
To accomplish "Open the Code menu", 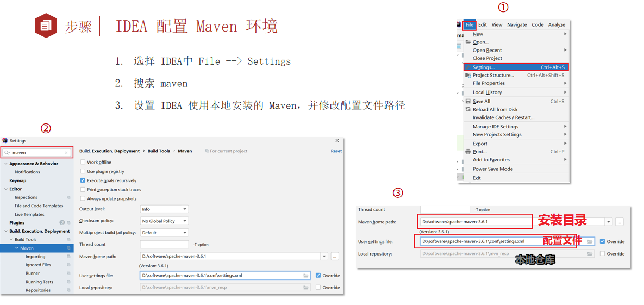I will click(x=537, y=24).
